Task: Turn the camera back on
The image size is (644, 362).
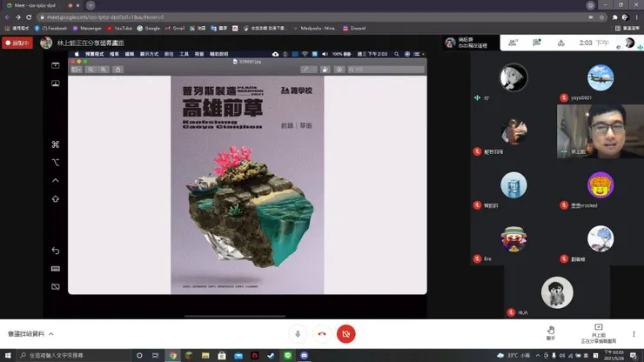Action: tap(345, 334)
